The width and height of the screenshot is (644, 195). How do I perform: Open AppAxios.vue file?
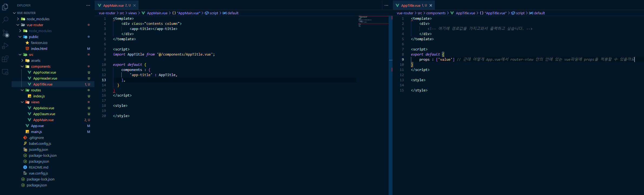point(53,108)
